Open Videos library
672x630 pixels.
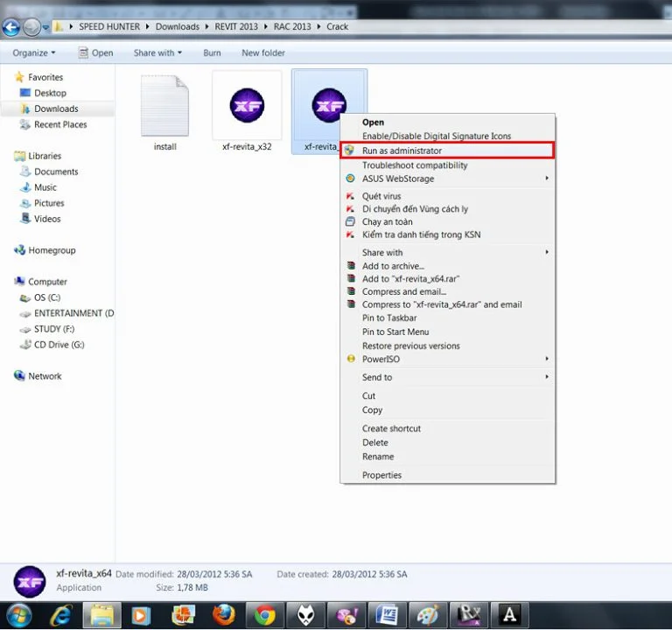pos(41,219)
